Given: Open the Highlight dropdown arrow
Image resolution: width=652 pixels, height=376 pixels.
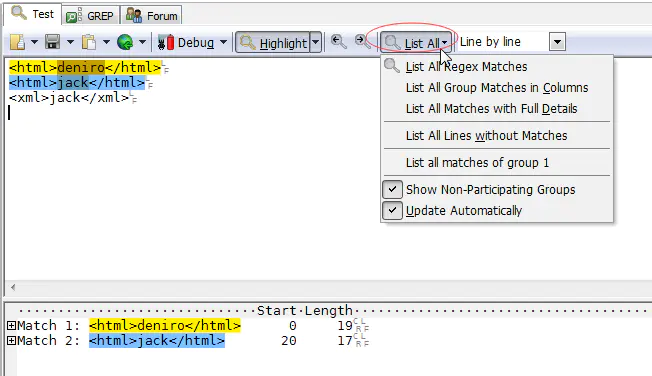Looking at the screenshot, I should pyautogui.click(x=316, y=42).
